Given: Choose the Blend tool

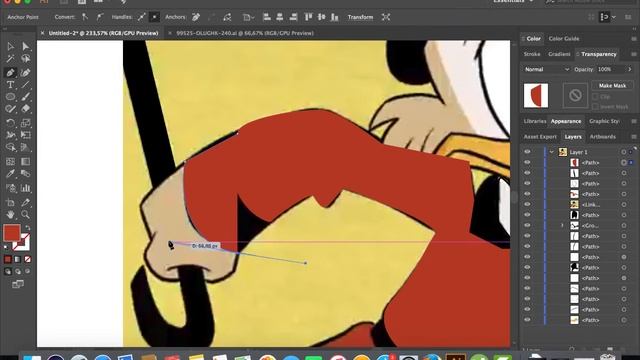Looking at the screenshot, I should [25, 174].
